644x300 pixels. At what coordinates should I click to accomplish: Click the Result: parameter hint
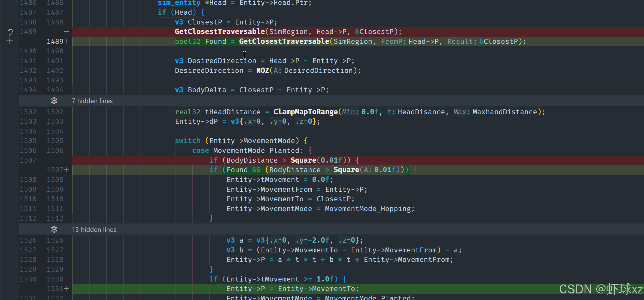(462, 42)
